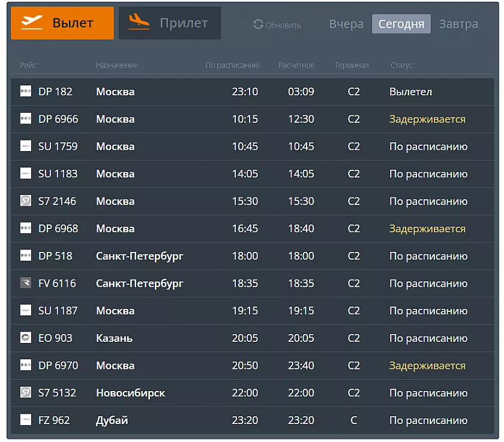Screen dimensions: 504x442
Task: Click the airline logo beside EO 903
Action: pyautogui.click(x=26, y=338)
